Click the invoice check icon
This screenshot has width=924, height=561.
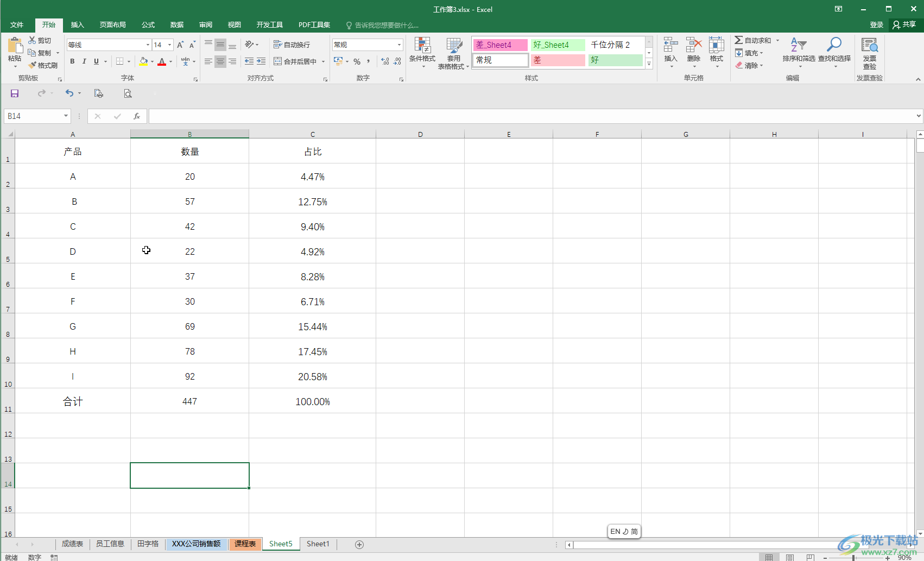click(870, 45)
